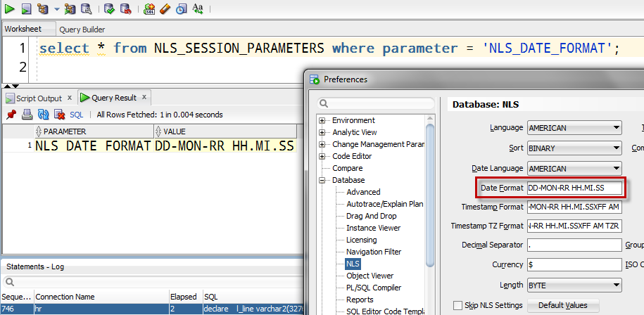The image size is (644, 315).
Task: Open the Script Output tab
Action: [x=39, y=98]
